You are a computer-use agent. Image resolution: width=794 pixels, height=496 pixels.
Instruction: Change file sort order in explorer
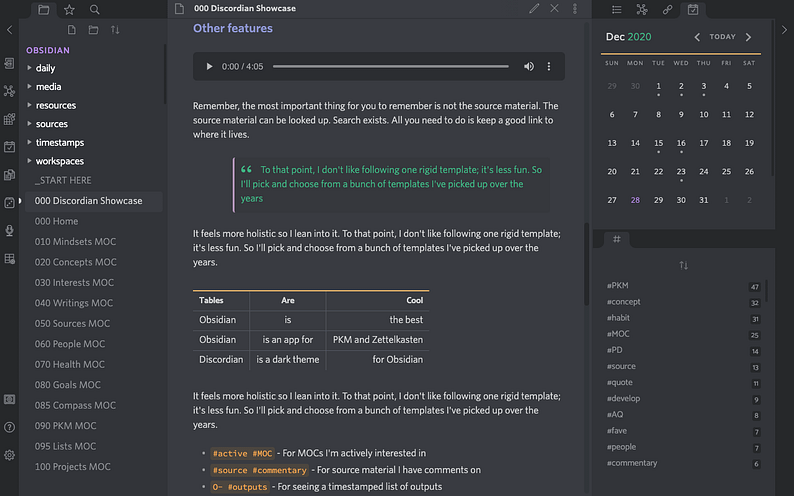(115, 30)
